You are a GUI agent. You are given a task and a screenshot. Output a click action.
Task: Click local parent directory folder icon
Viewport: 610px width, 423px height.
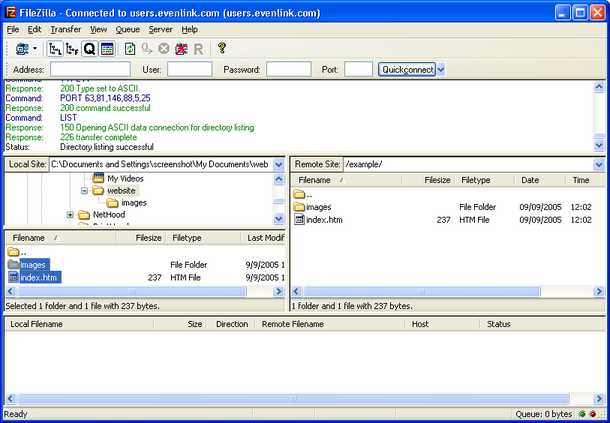pos(13,252)
